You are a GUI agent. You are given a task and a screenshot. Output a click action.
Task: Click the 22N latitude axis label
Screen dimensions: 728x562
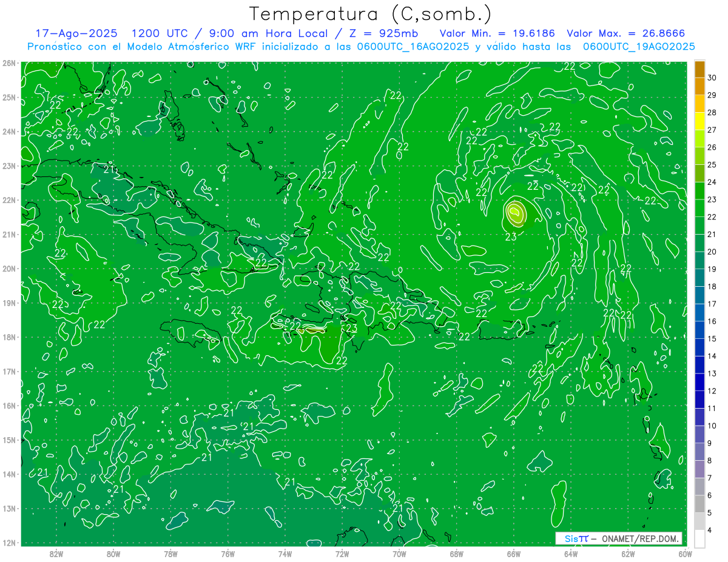click(8, 200)
